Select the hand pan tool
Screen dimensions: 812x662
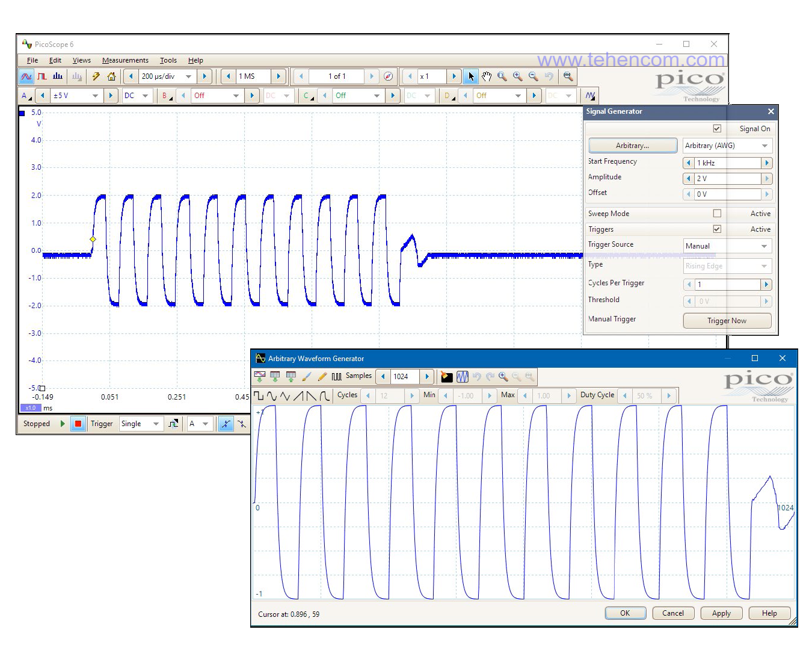coord(487,76)
